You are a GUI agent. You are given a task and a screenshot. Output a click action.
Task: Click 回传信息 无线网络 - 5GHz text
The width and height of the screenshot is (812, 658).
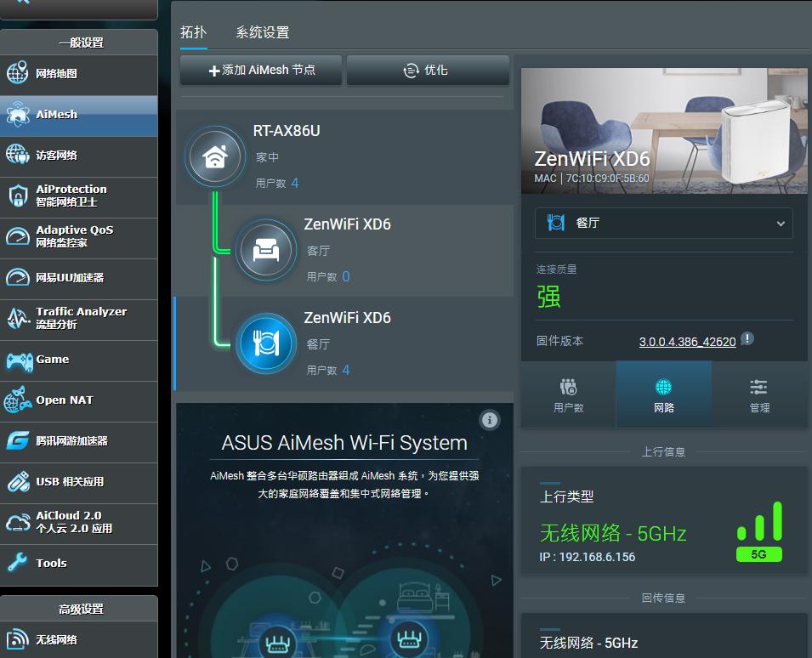[588, 643]
